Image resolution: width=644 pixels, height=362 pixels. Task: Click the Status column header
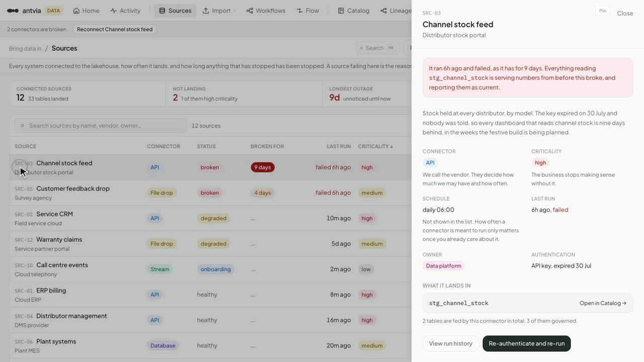[206, 146]
